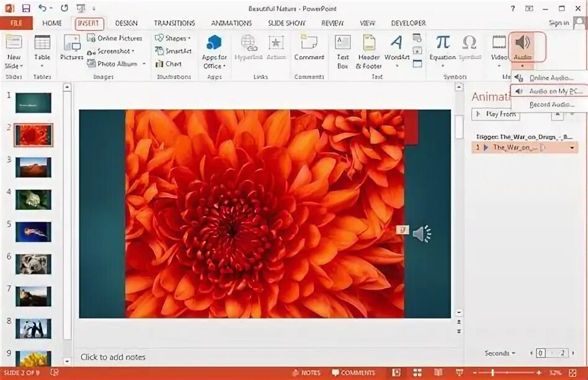The image size is (588, 380).
Task: Open the DEVELOPER tab
Action: coord(408,23)
